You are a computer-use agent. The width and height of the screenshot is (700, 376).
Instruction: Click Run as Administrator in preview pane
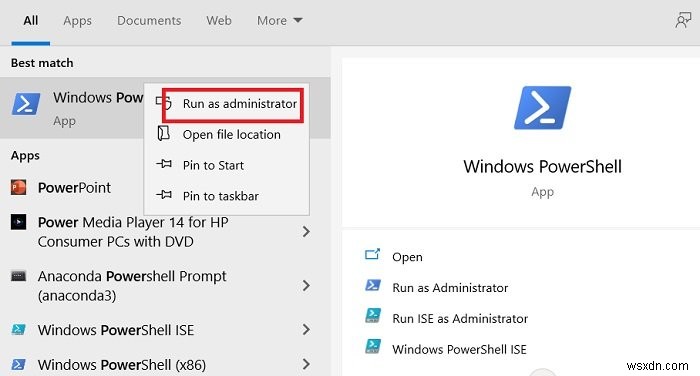[450, 288]
